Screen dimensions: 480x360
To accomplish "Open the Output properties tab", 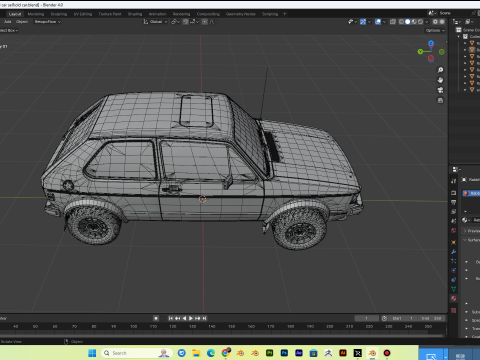I will click(x=453, y=202).
